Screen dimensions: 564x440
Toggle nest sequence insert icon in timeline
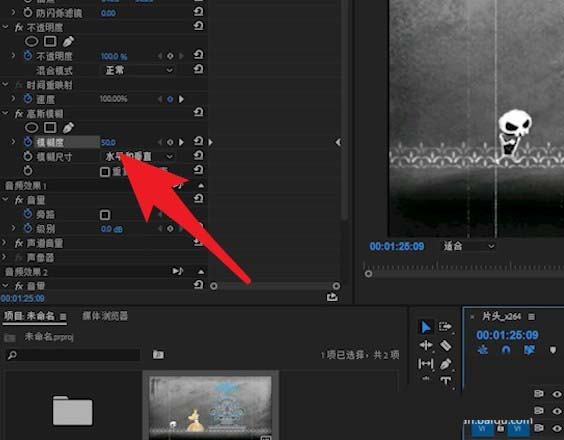482,350
